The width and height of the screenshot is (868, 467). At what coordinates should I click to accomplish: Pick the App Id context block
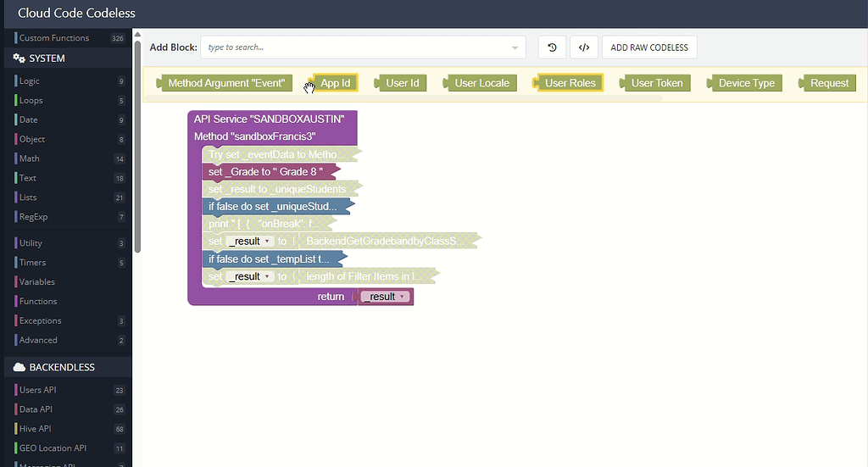tap(335, 83)
